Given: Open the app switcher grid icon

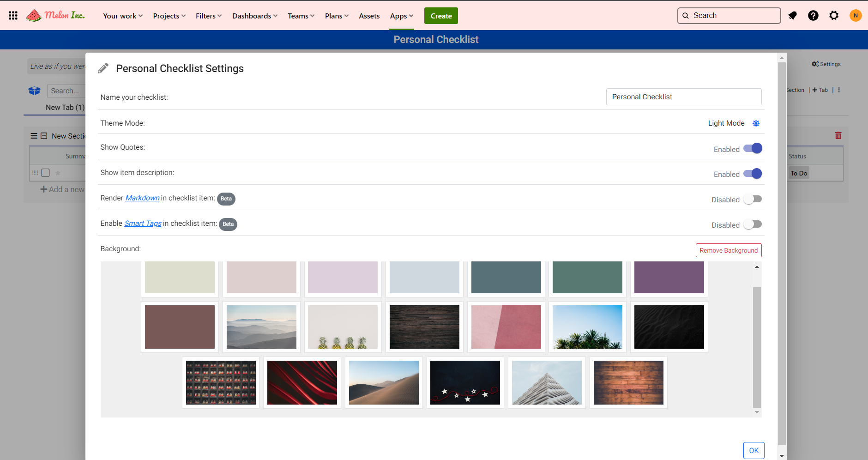Looking at the screenshot, I should [x=13, y=16].
